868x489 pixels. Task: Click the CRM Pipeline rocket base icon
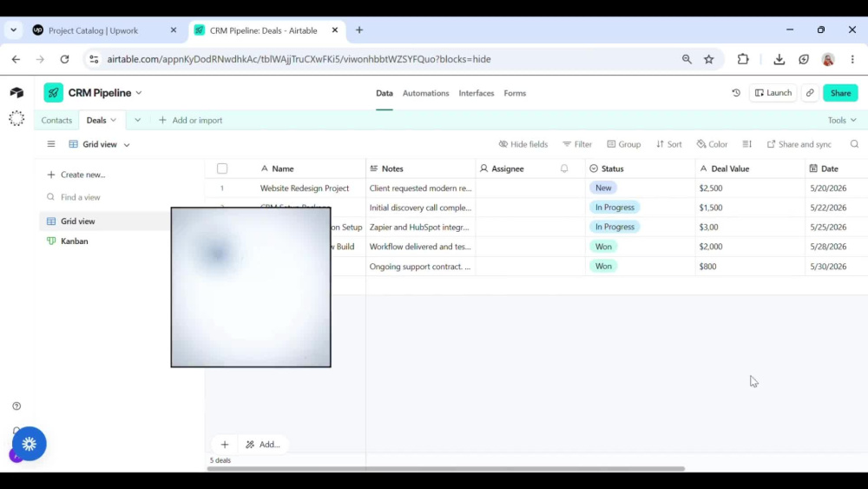54,93
